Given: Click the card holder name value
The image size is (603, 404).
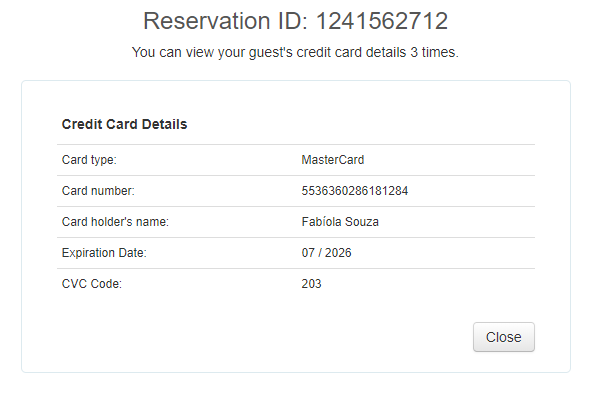Looking at the screenshot, I should tap(339, 222).
